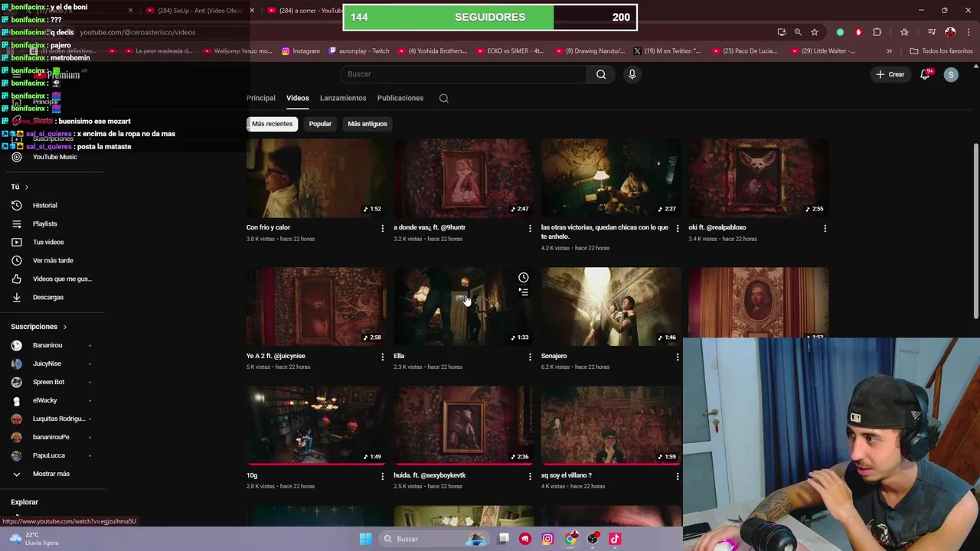Switch to a correr - YouTube tab
This screenshot has width=980, height=551.
[306, 11]
